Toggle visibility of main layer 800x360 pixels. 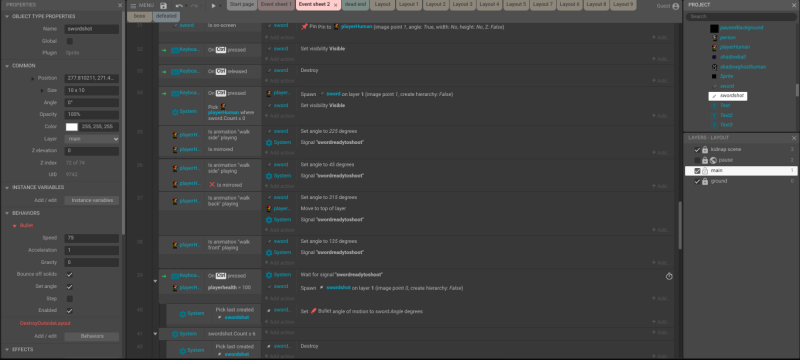pyautogui.click(x=697, y=171)
